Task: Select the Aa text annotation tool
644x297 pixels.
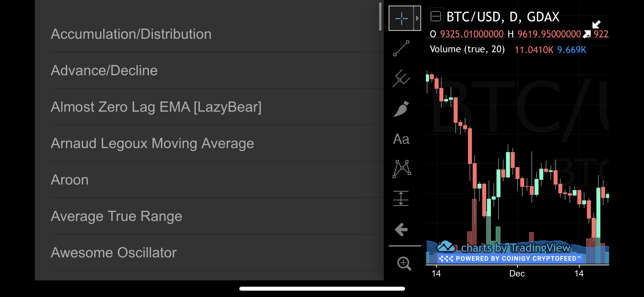Action: (401, 139)
